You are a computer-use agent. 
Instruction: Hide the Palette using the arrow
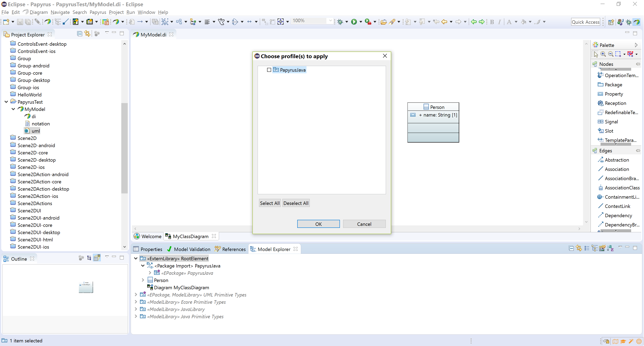click(x=636, y=45)
